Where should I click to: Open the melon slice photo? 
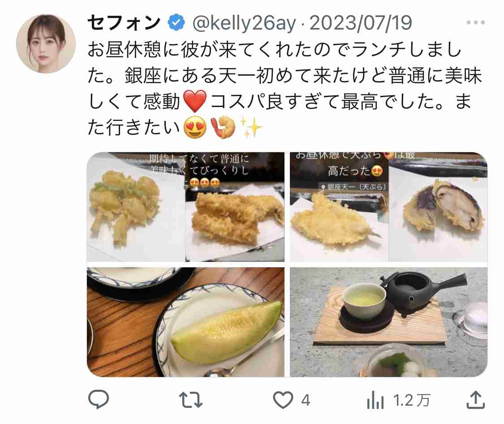tap(185, 322)
